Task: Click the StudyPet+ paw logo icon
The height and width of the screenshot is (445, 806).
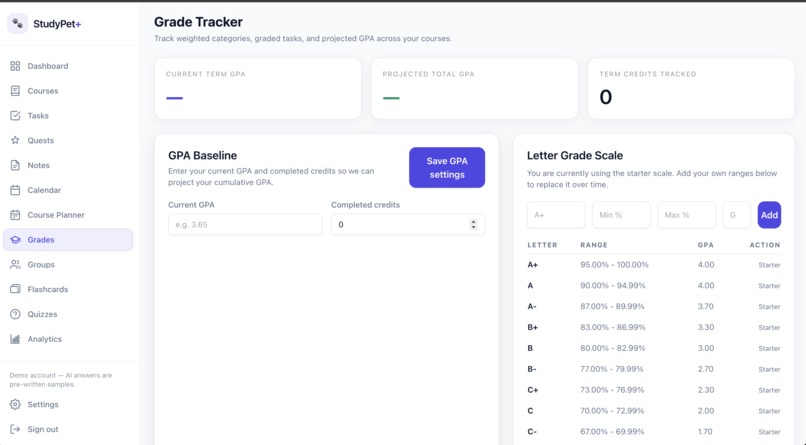Action: (17, 24)
